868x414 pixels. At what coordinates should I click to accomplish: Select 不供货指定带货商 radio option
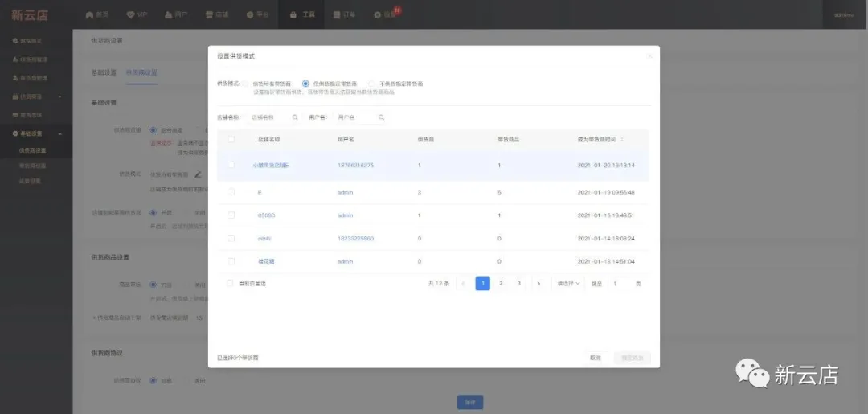point(372,84)
